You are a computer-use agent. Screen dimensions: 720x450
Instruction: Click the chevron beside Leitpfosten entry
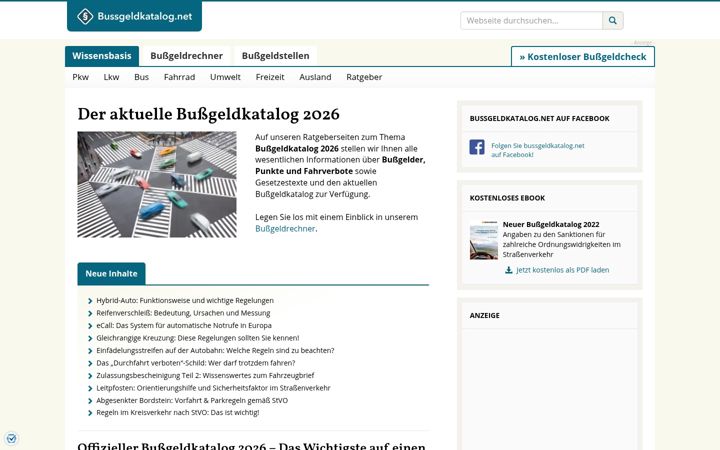click(90, 388)
